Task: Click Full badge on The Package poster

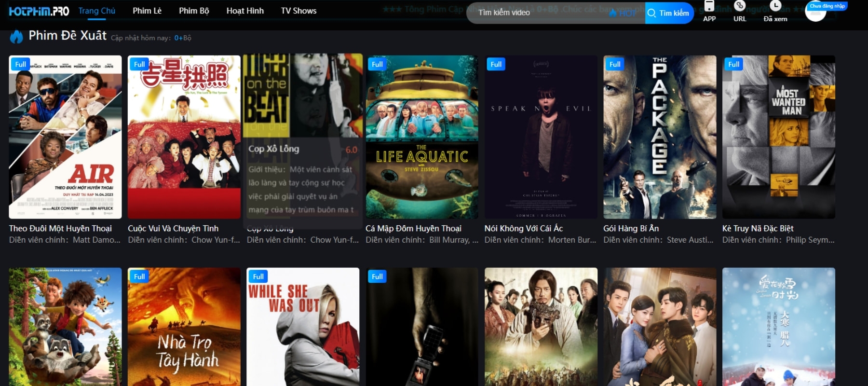Action: [615, 64]
